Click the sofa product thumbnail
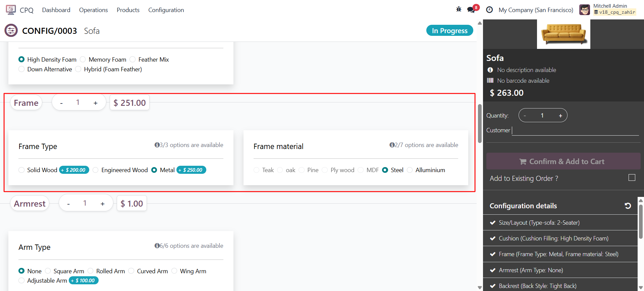 click(563, 34)
